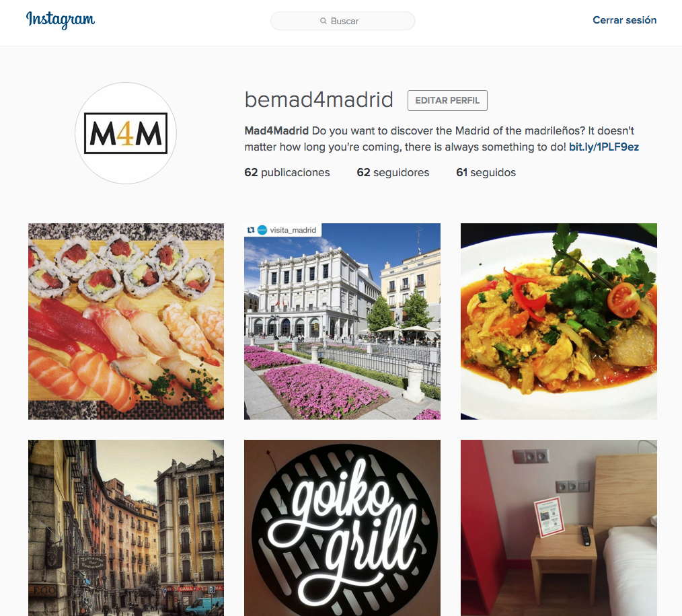Click the visita_madrid repost label
682x616 pixels.
point(293,230)
